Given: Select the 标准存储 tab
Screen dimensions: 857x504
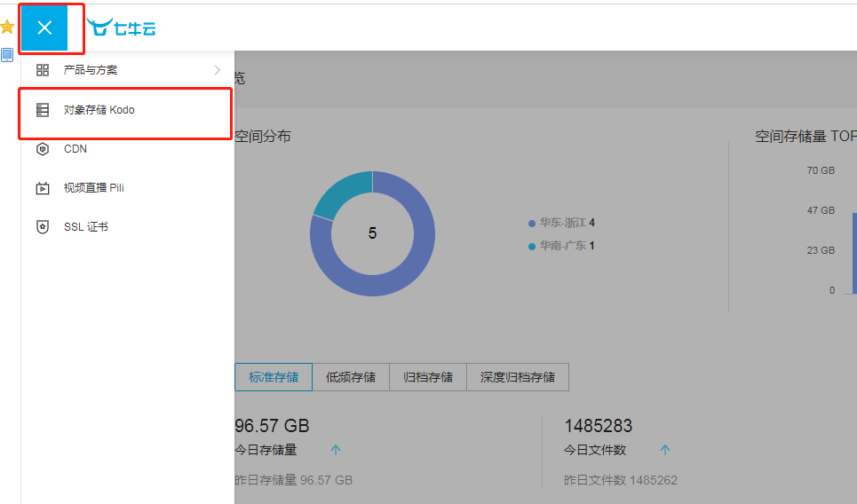Looking at the screenshot, I should click(x=274, y=377).
